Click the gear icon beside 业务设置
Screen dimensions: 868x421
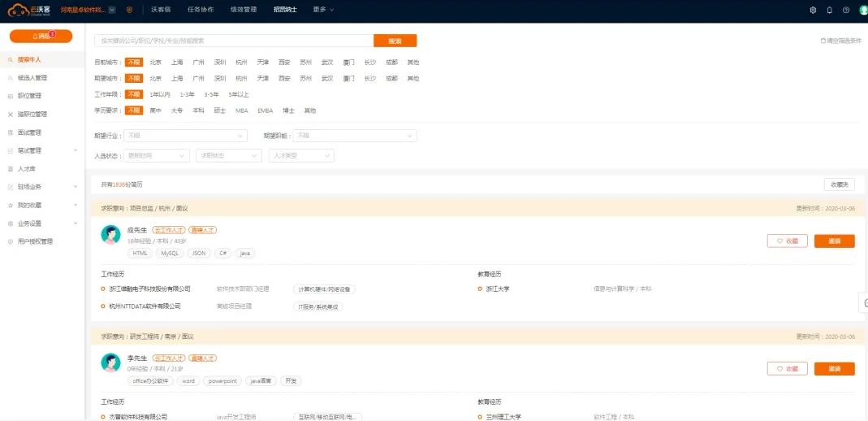click(x=11, y=224)
